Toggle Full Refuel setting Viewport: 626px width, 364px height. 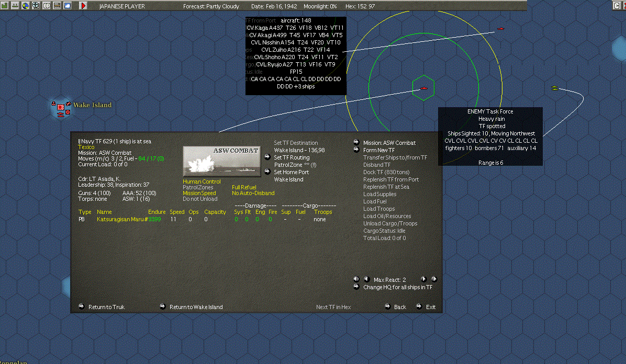[x=244, y=187]
